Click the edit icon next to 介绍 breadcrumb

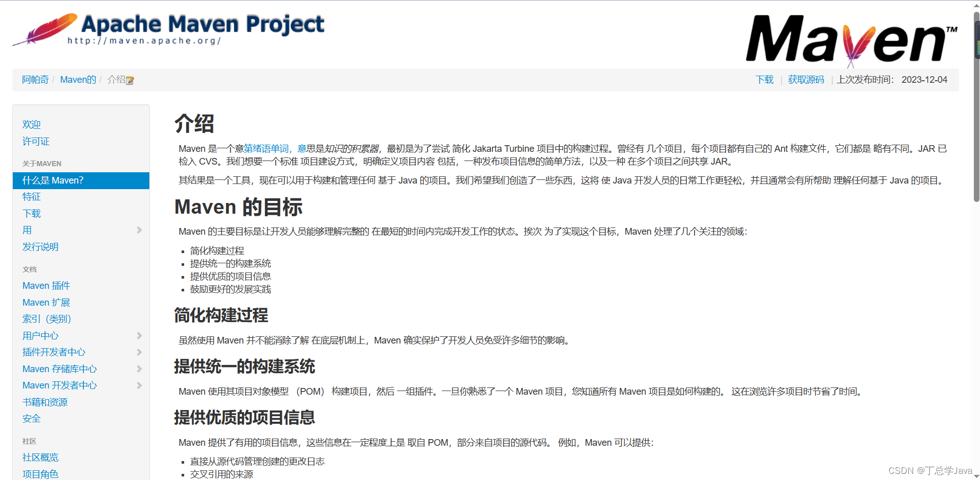point(130,80)
